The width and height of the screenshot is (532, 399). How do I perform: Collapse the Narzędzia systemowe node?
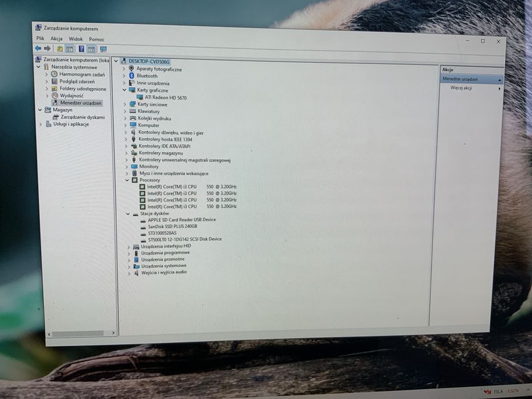[x=38, y=67]
